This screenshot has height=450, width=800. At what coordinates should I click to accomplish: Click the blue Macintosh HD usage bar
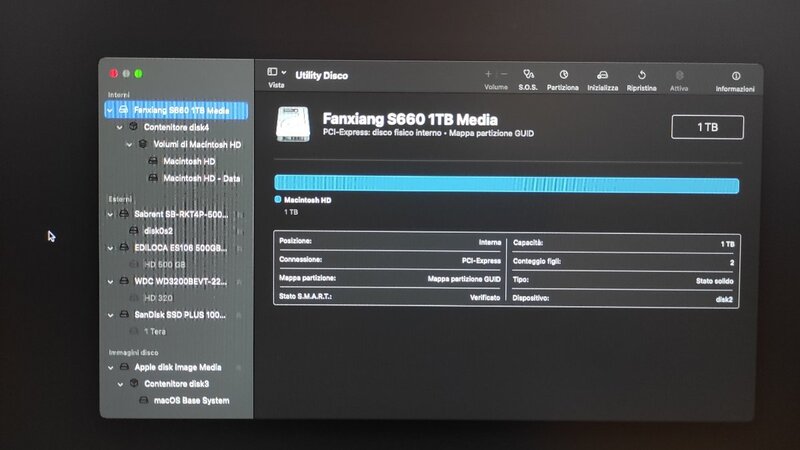(x=507, y=184)
